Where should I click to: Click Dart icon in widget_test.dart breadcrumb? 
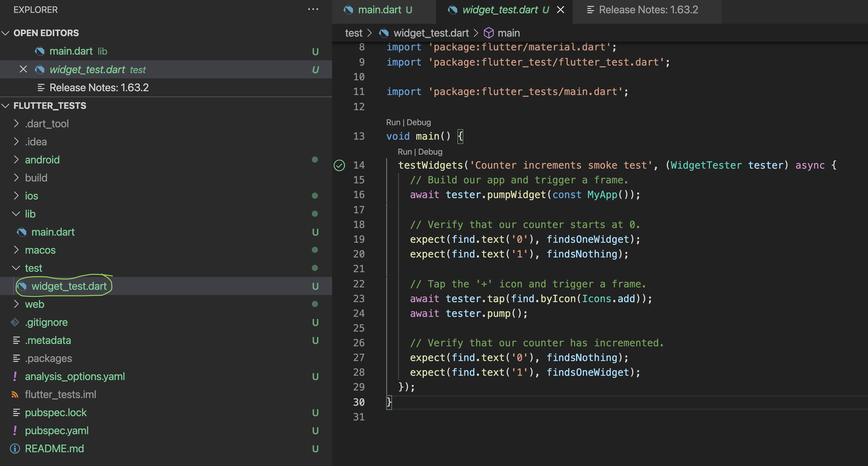pos(383,33)
